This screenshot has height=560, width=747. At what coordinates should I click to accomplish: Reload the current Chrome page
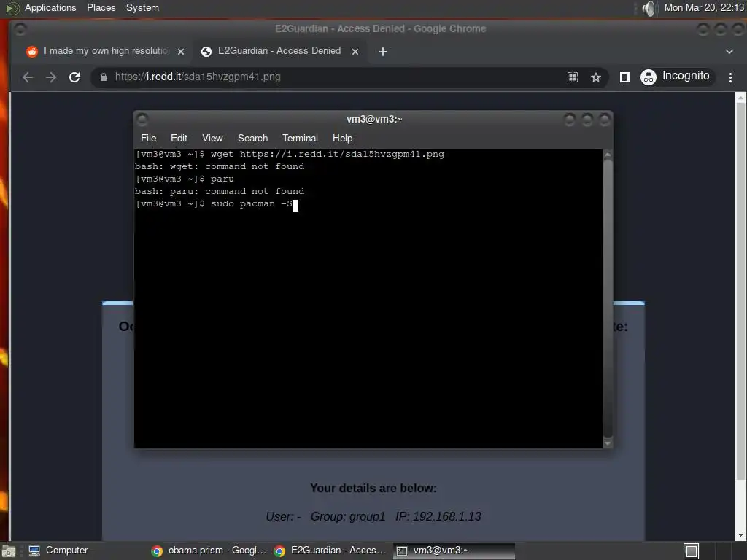tap(74, 77)
